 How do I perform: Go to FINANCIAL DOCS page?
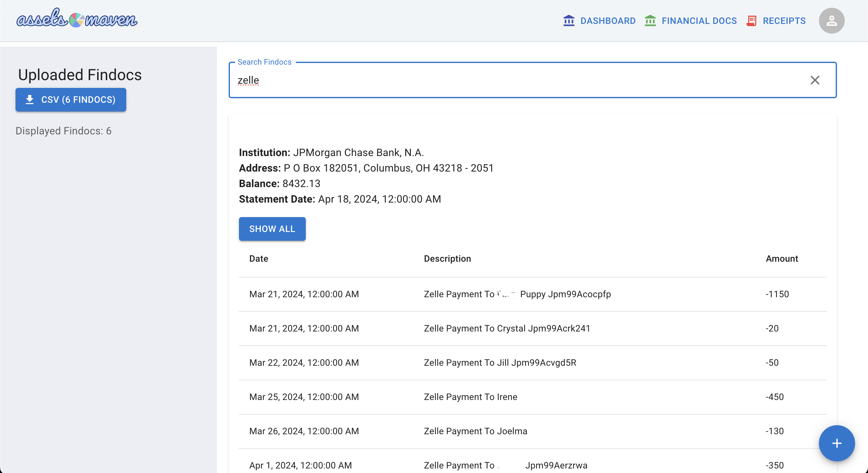(699, 21)
